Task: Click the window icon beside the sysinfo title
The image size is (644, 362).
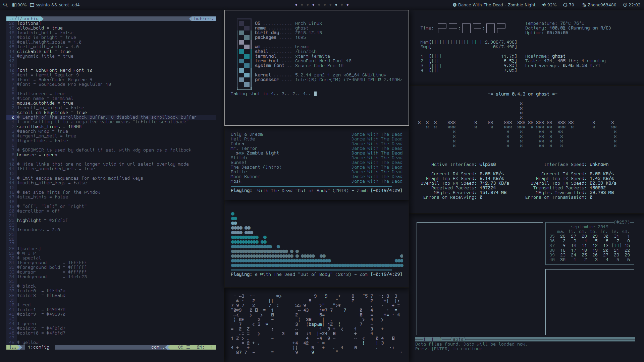Action: [x=32, y=5]
